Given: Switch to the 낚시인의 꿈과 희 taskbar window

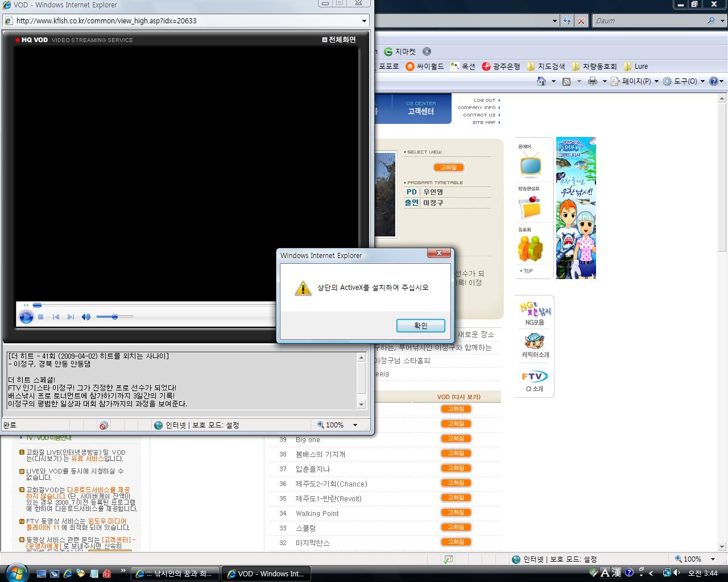Looking at the screenshot, I should coord(175,573).
